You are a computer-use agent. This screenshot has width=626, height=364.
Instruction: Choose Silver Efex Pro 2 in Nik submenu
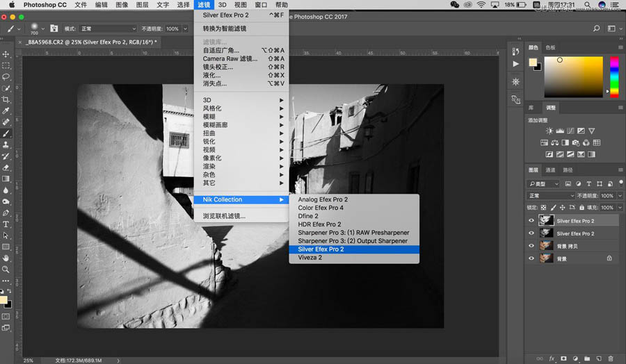coord(354,249)
